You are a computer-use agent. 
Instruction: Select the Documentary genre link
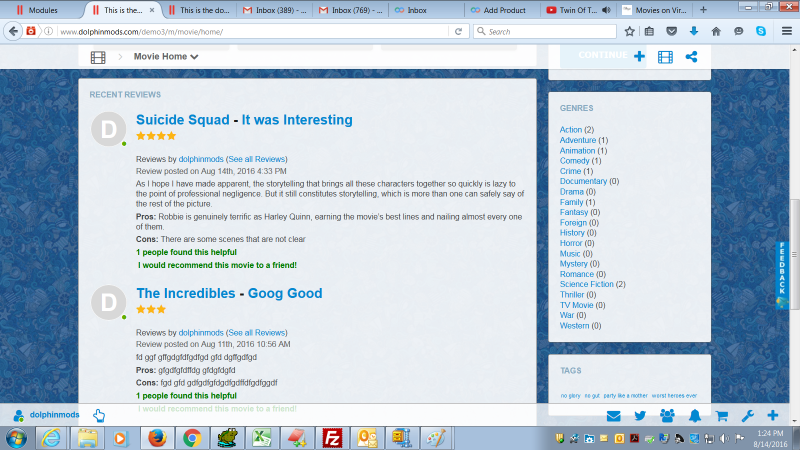[583, 181]
